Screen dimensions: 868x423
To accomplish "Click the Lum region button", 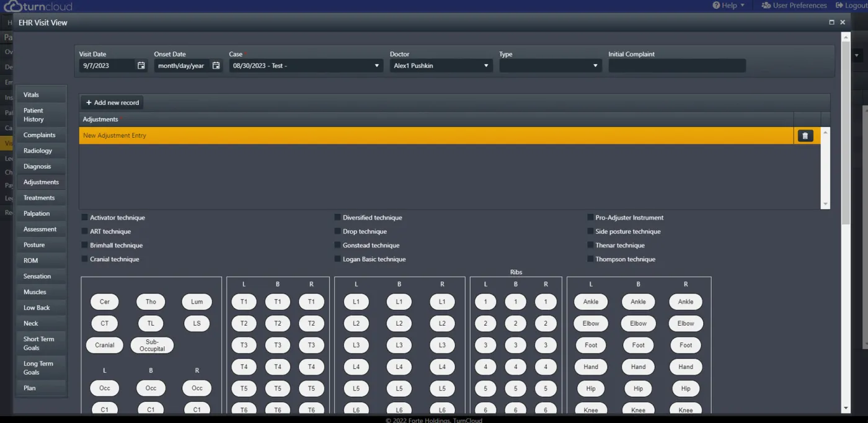I will [197, 302].
